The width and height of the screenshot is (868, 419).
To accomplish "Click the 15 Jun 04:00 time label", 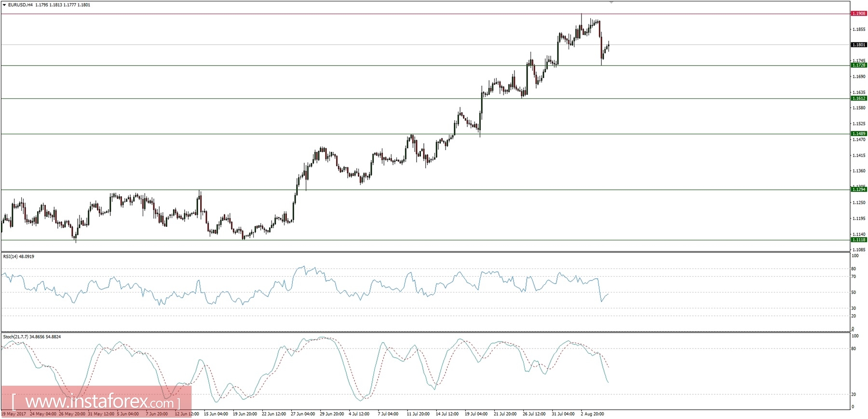I will click(x=216, y=414).
